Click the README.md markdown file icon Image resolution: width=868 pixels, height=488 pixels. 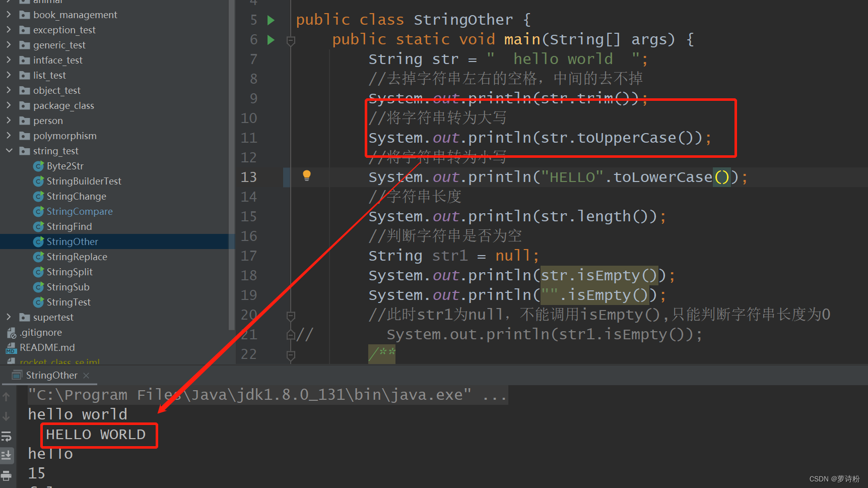point(11,348)
